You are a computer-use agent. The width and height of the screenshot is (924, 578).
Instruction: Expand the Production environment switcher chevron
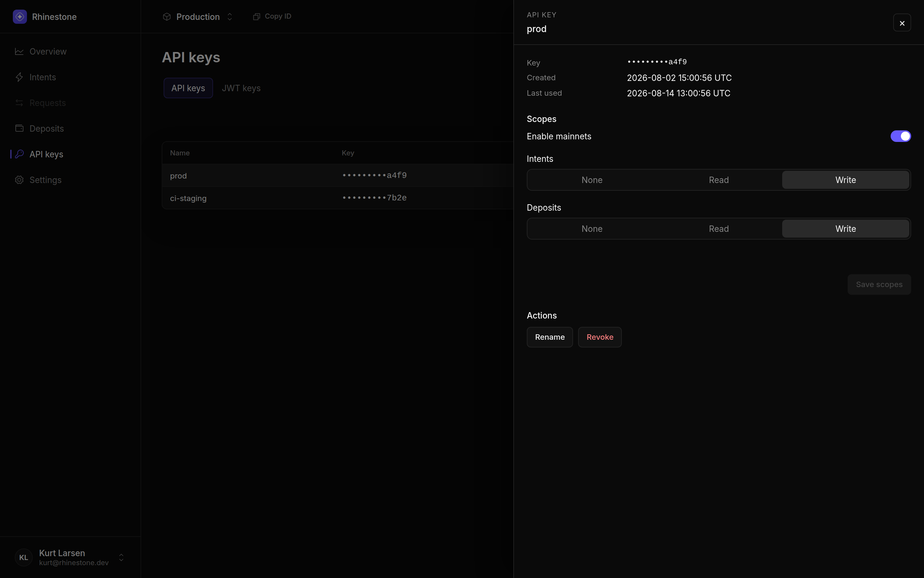(229, 17)
